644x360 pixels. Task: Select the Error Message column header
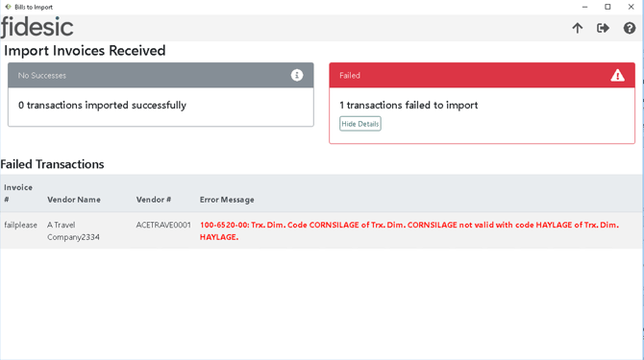(227, 200)
